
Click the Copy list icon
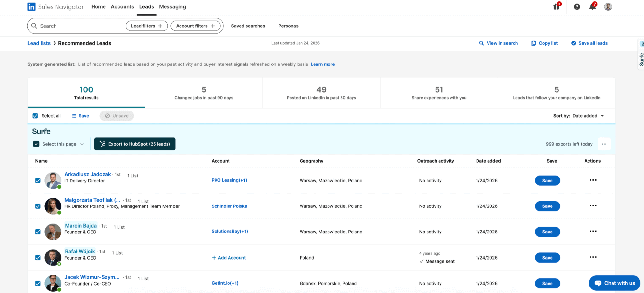[x=533, y=43]
